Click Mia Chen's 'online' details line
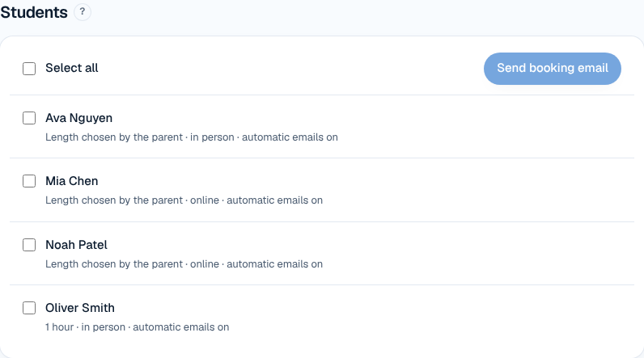The image size is (644, 358). pos(184,200)
